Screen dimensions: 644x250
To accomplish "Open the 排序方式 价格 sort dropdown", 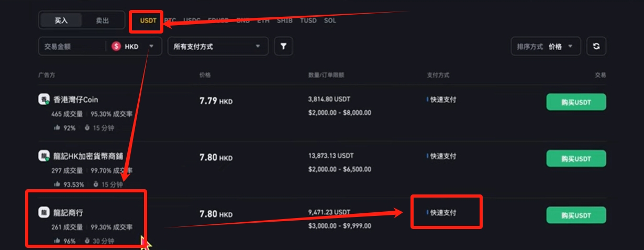I will coord(545,46).
